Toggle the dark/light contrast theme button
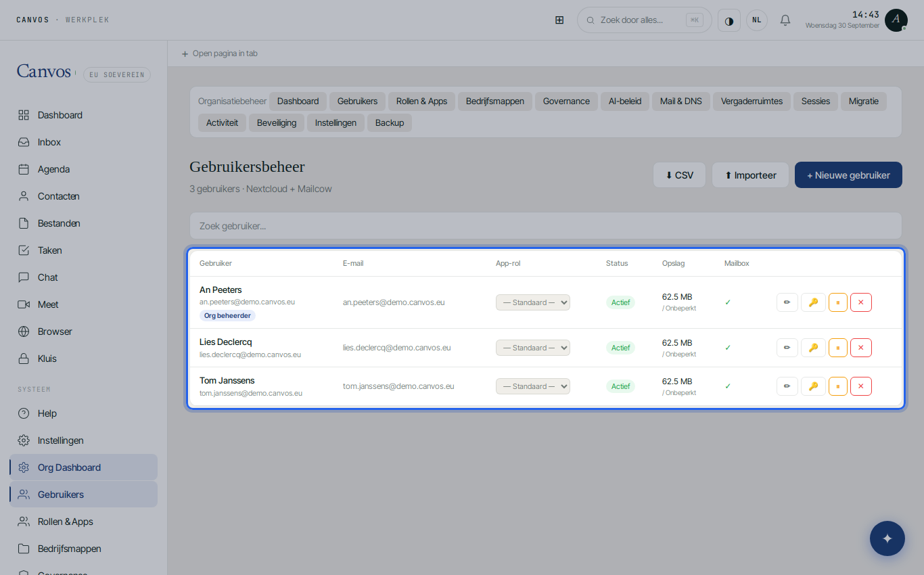Image resolution: width=924 pixels, height=575 pixels. tap(729, 20)
